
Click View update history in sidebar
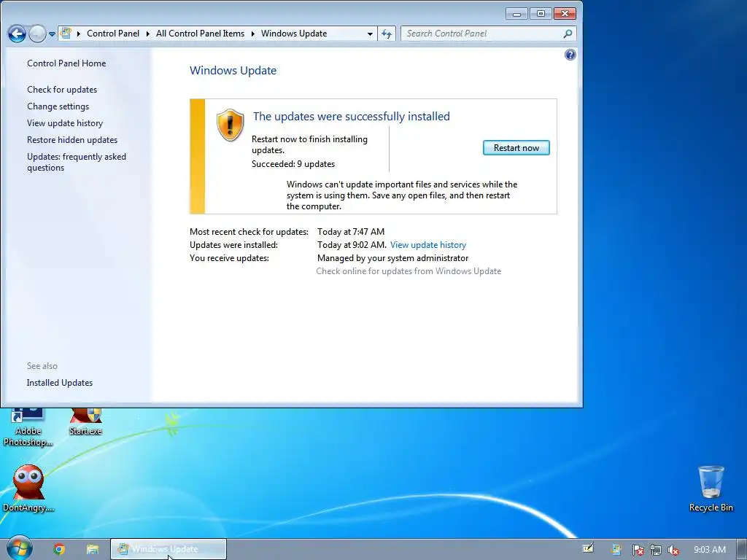click(65, 122)
